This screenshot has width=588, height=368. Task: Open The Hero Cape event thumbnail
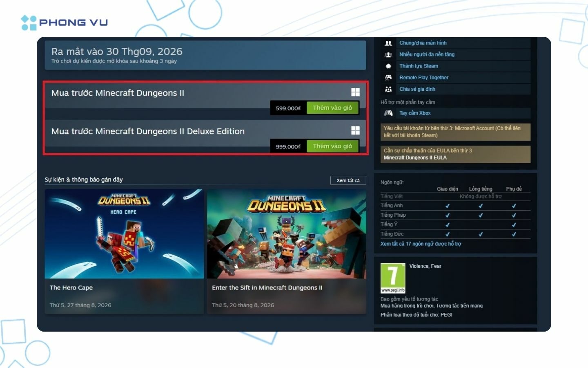tap(124, 233)
